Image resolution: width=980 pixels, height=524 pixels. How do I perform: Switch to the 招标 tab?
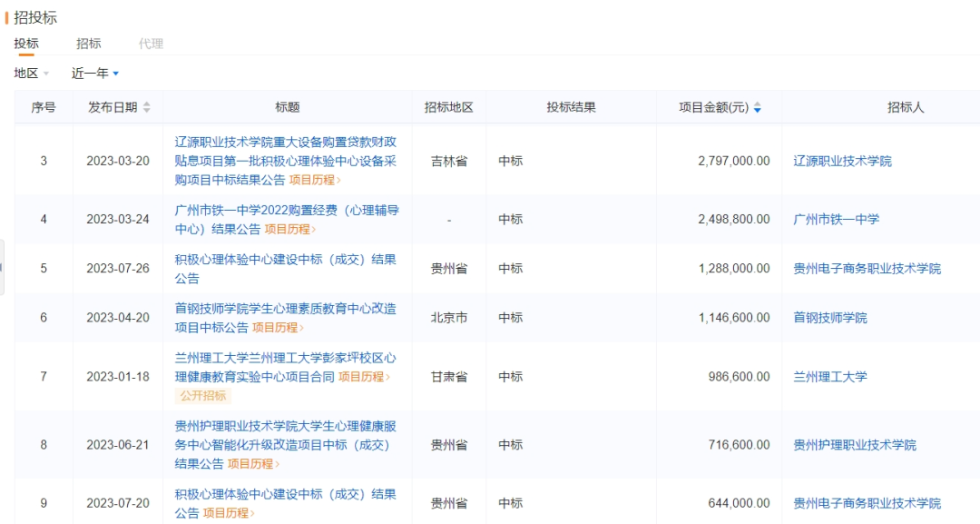(x=89, y=44)
